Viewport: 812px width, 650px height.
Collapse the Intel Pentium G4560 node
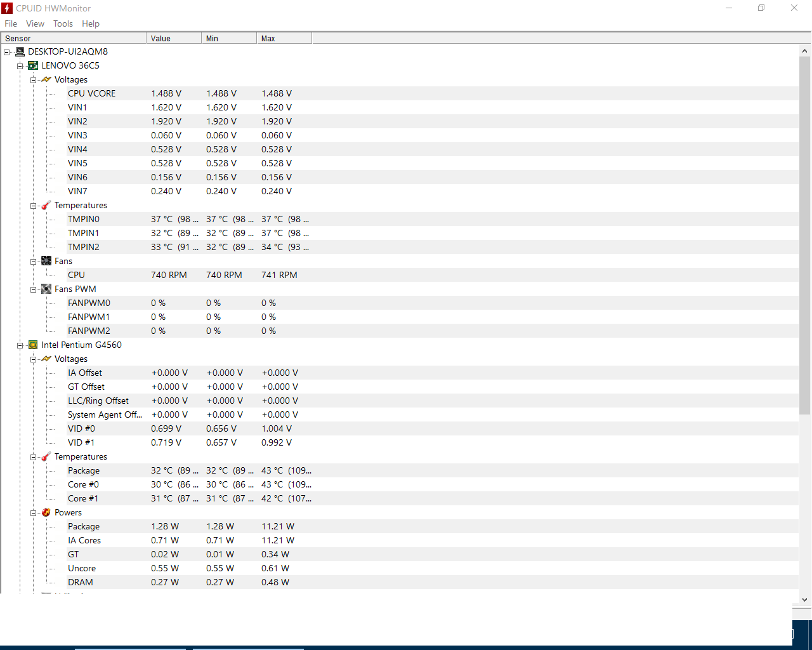[20, 345]
